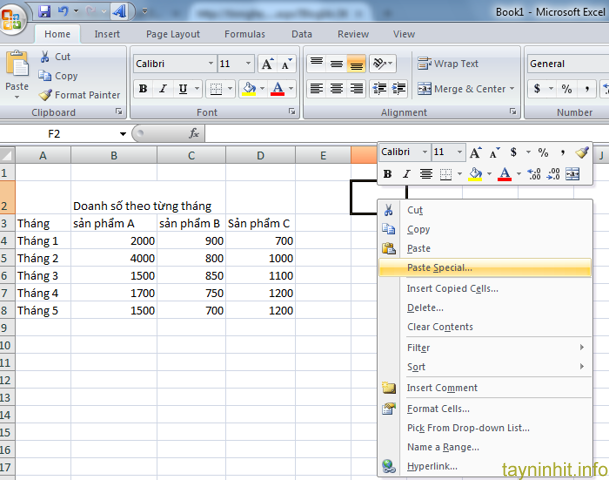Open the Name Box dropdown arrow
The image size is (609, 480).
pyautogui.click(x=123, y=133)
